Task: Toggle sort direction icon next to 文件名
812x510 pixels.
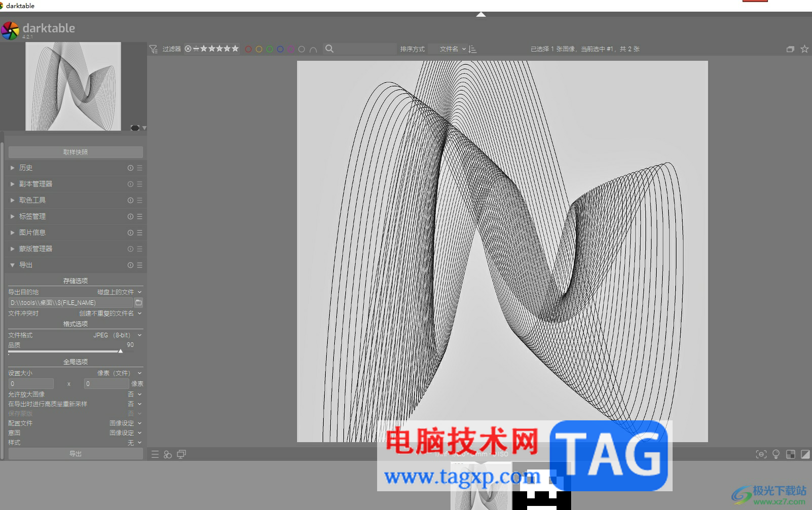Action: (472, 49)
